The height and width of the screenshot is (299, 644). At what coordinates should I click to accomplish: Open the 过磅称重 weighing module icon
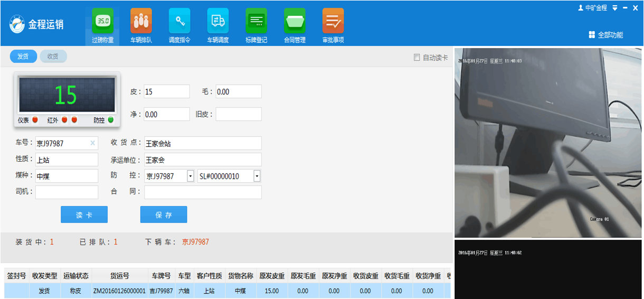pos(102,22)
